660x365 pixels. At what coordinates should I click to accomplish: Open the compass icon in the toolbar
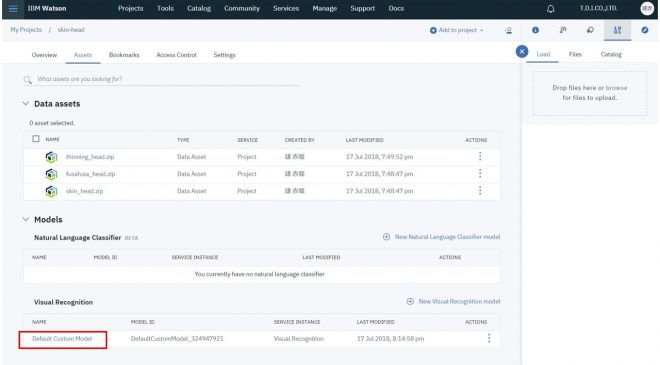click(644, 30)
